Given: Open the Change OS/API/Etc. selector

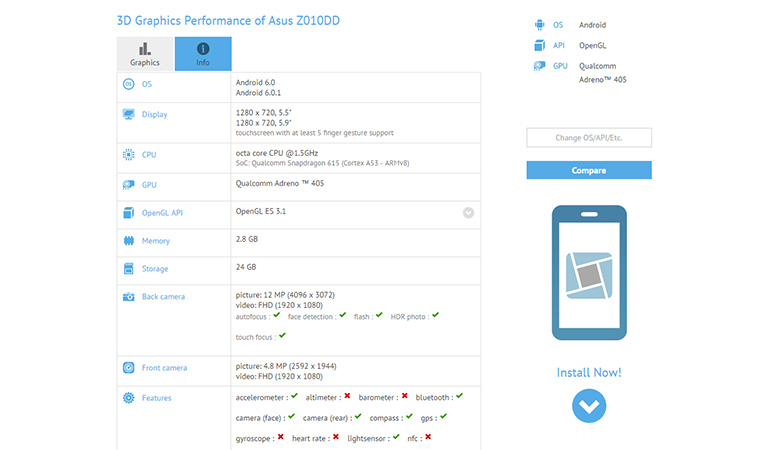Looking at the screenshot, I should tap(589, 138).
